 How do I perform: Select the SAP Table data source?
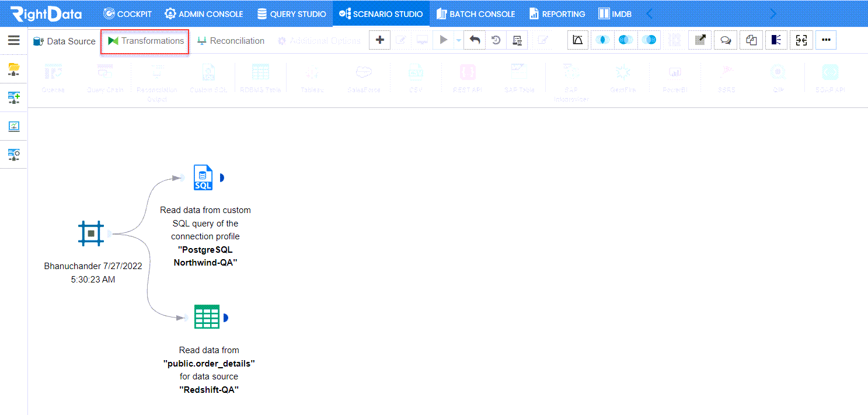519,78
